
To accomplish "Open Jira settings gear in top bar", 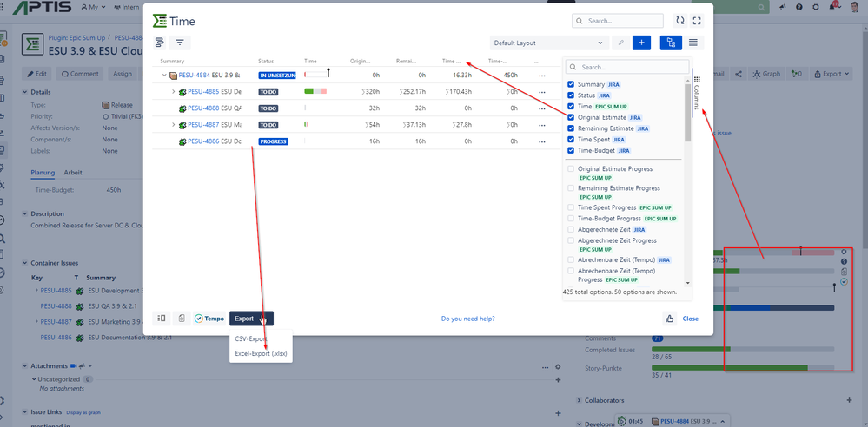I will click(x=815, y=7).
